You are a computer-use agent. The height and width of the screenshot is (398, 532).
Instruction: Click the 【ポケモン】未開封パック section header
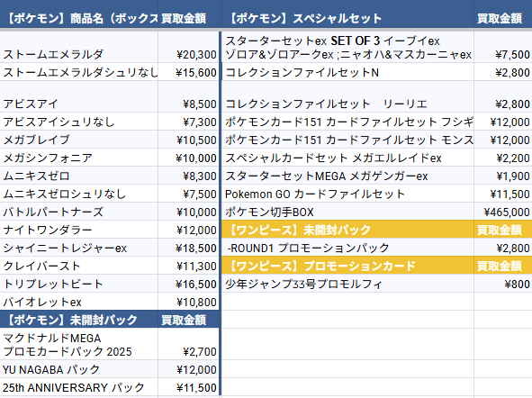pos(78,320)
